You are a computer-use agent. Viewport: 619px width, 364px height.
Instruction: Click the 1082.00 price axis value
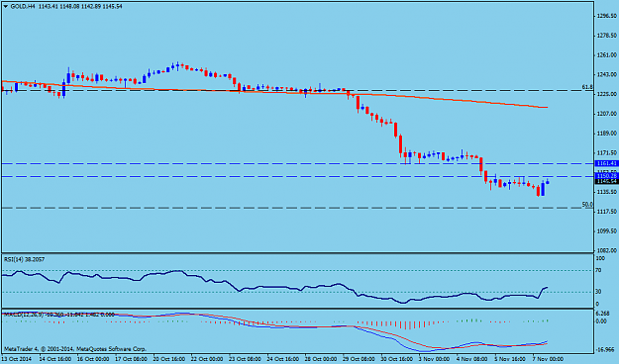607,250
